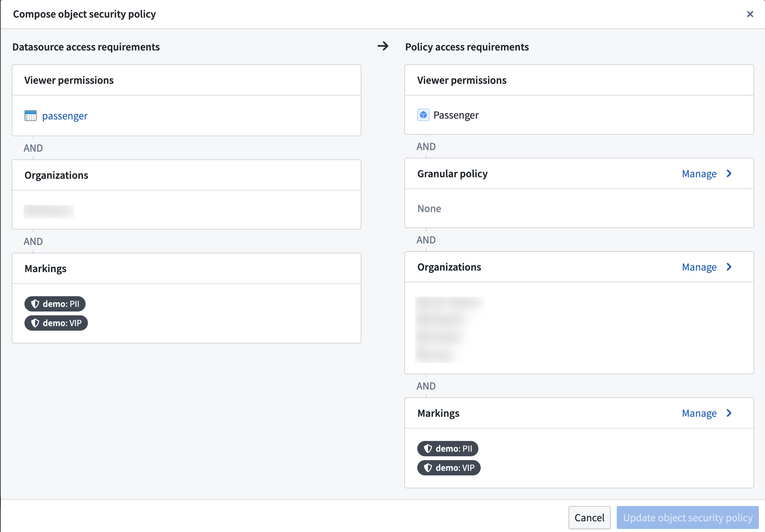The width and height of the screenshot is (765, 532).
Task: Expand the Granular policy section chevron
Action: pos(729,174)
